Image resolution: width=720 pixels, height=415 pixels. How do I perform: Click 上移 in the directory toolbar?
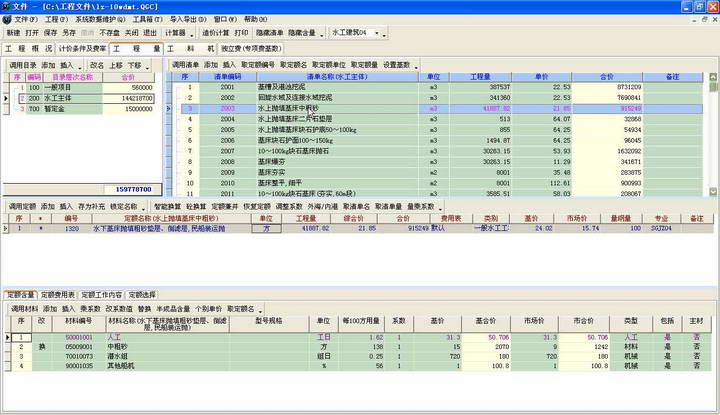tap(116, 66)
